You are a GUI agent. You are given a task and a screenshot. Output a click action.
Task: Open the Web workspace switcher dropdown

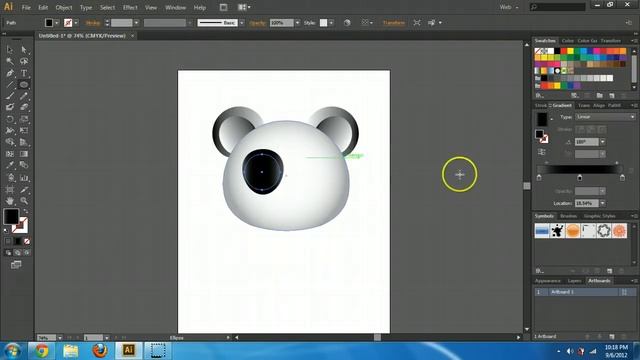point(509,7)
